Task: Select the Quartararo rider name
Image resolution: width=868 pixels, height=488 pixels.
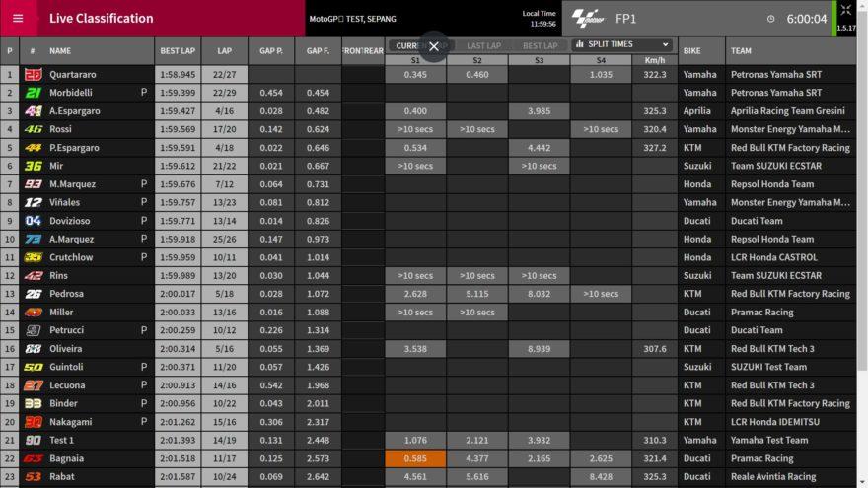Action: [73, 74]
